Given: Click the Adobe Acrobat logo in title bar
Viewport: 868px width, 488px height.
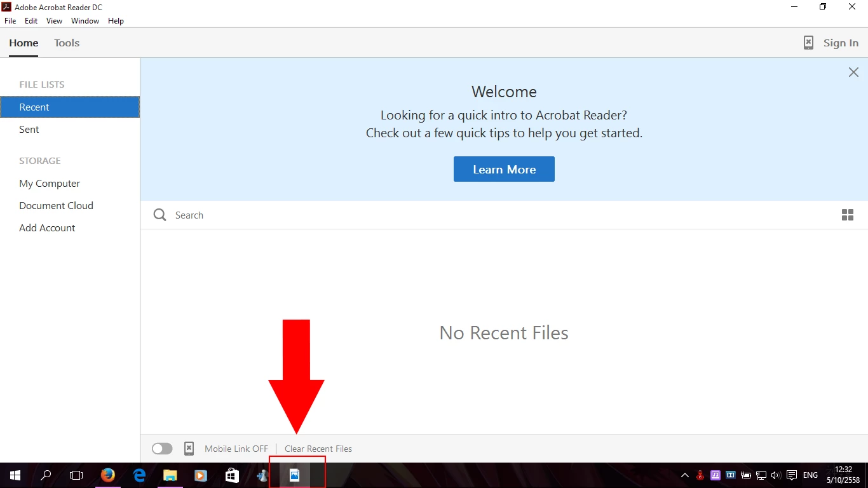Looking at the screenshot, I should coord(6,7).
